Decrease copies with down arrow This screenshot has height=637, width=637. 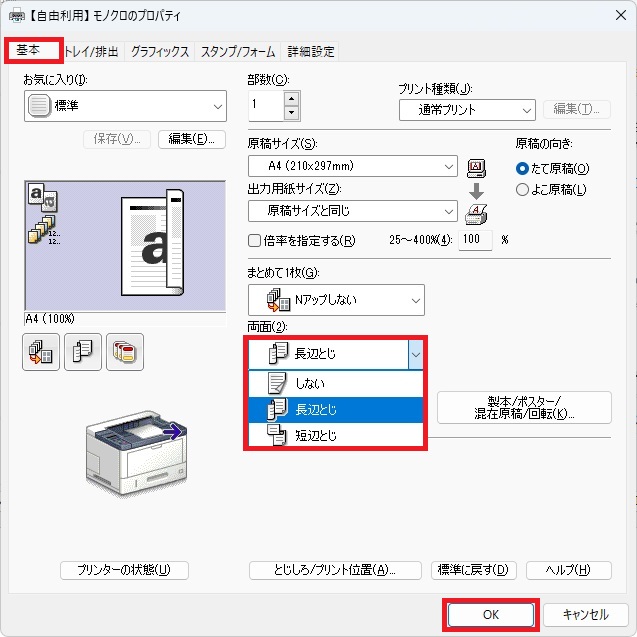(291, 113)
